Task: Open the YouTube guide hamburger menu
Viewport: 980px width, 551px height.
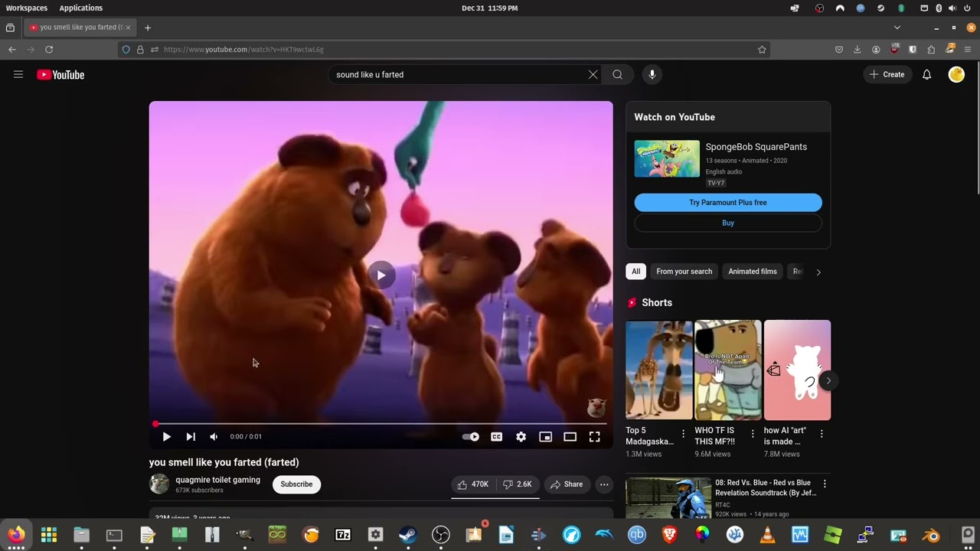Action: click(x=18, y=74)
